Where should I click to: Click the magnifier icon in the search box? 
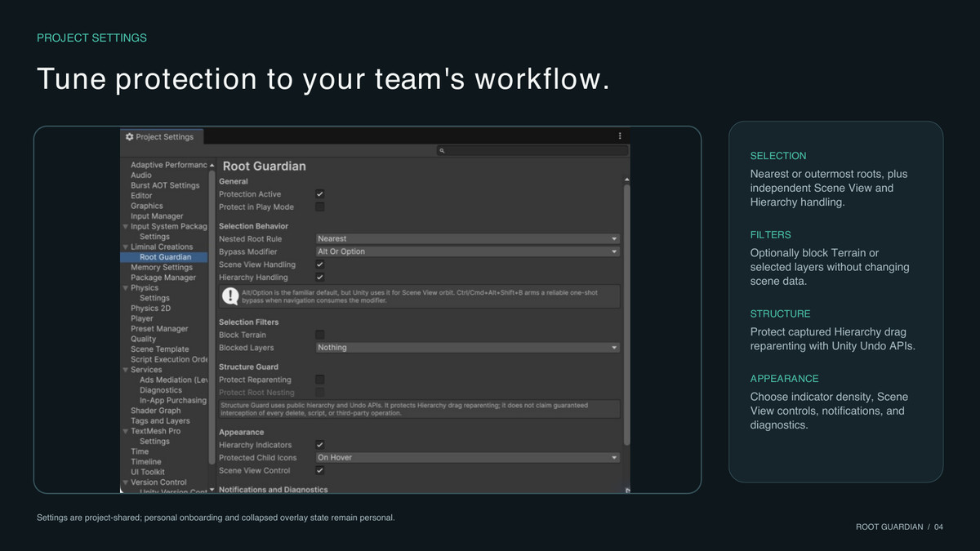442,151
